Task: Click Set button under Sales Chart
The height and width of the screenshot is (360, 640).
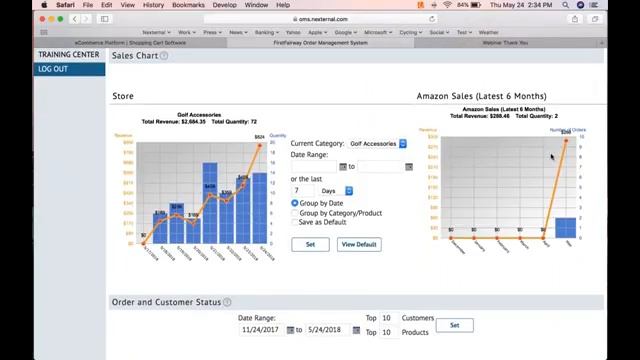Action: coord(310,244)
